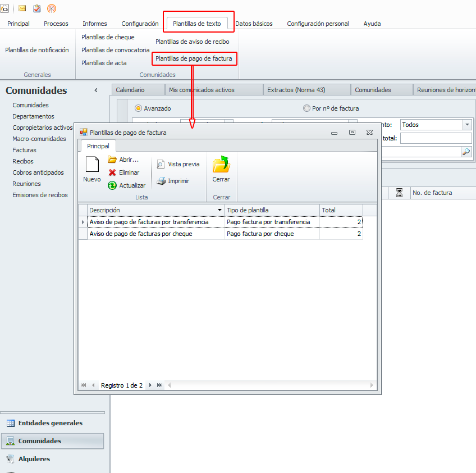476x473 pixels.
Task: Close list using the Cerrar folder icon
Action: [221, 164]
